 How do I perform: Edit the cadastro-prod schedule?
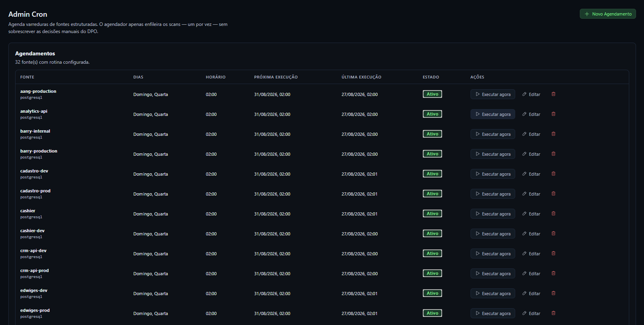531,194
